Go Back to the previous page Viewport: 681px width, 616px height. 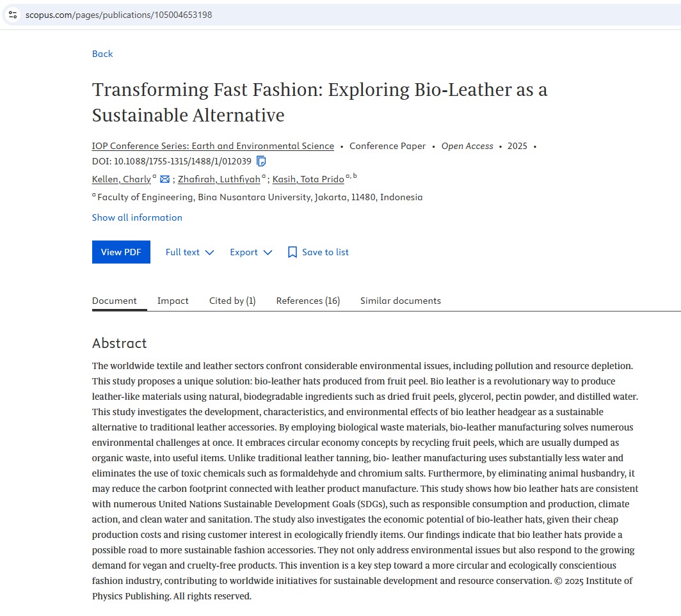point(102,54)
